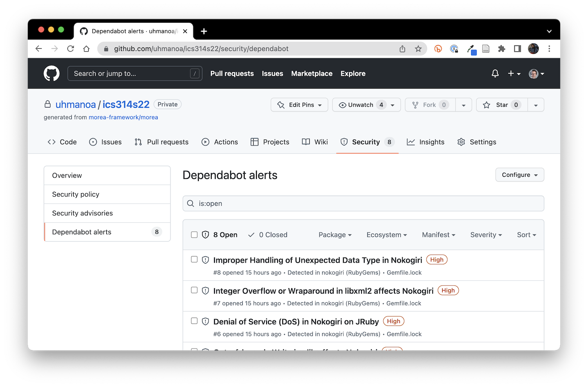The height and width of the screenshot is (387, 588).
Task: Click the color picker extension icon
Action: [471, 49]
